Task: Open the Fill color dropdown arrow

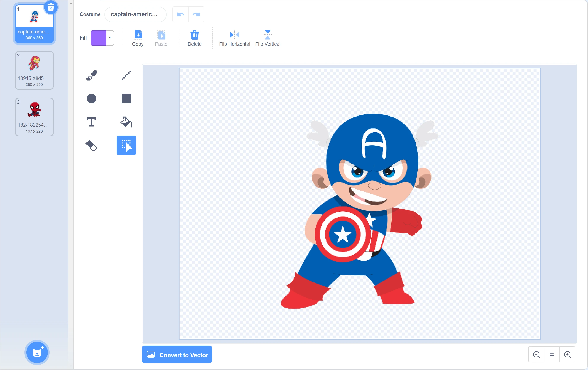Action: (x=110, y=38)
